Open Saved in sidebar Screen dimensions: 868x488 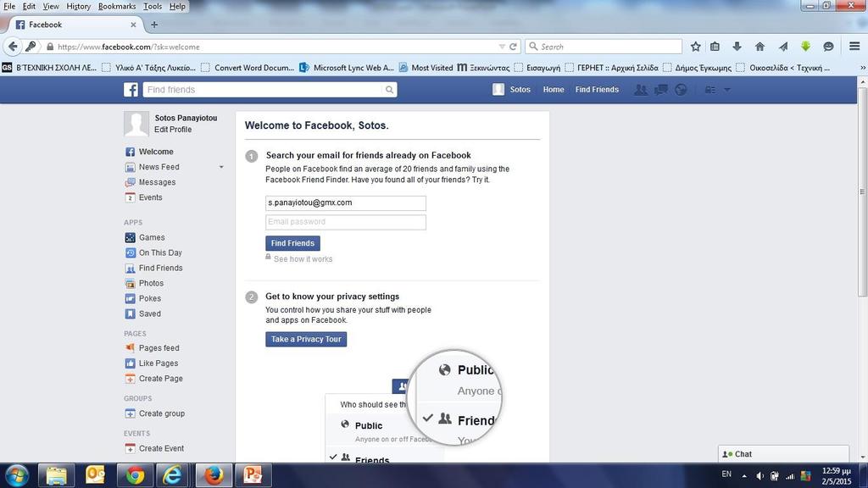(x=149, y=313)
